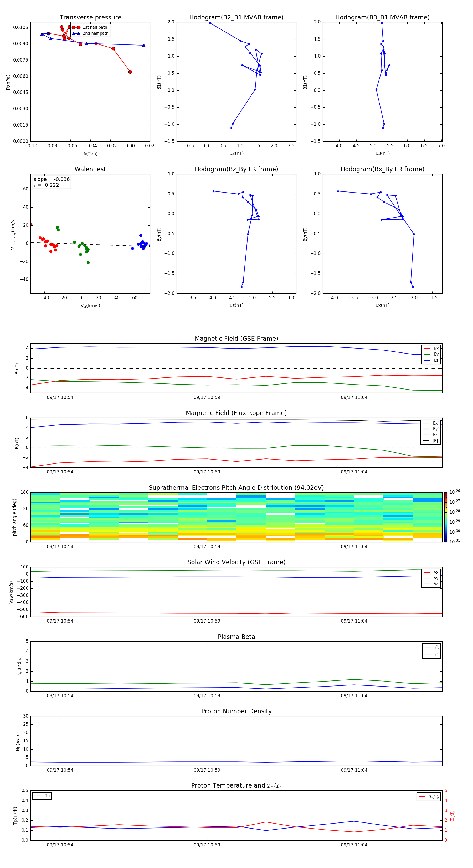Click the Vy legend entry in Solar Wind Velocity
The width and height of the screenshot is (473, 868).
pyautogui.click(x=431, y=578)
